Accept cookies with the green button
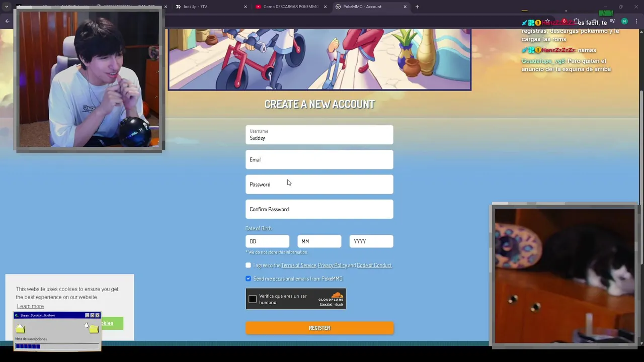This screenshot has width=644, height=362. (x=111, y=323)
